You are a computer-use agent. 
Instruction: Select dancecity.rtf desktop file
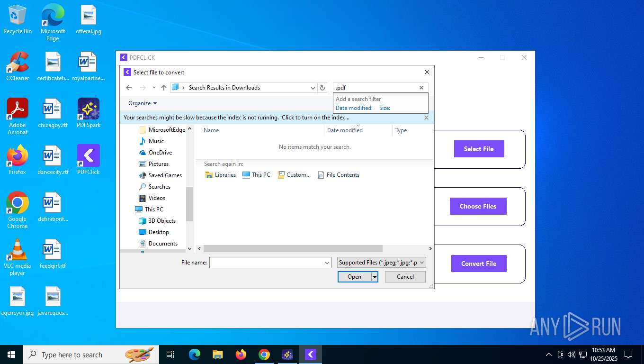click(x=53, y=160)
